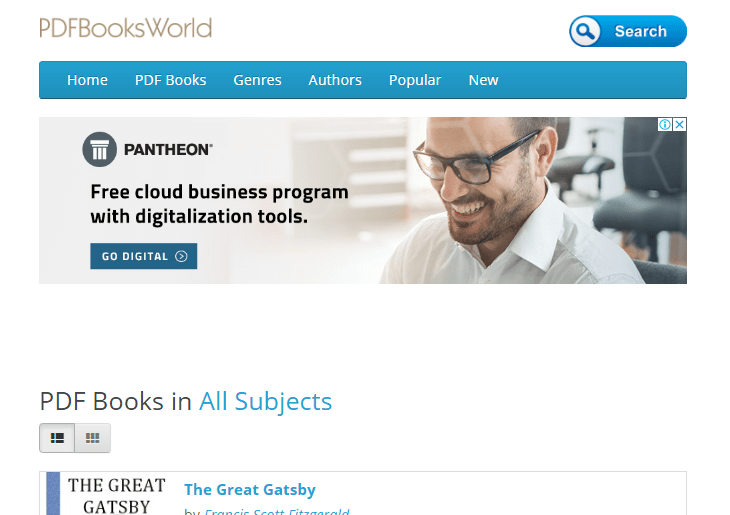Click the magnifying glass search icon
The height and width of the screenshot is (515, 730).
click(x=585, y=31)
